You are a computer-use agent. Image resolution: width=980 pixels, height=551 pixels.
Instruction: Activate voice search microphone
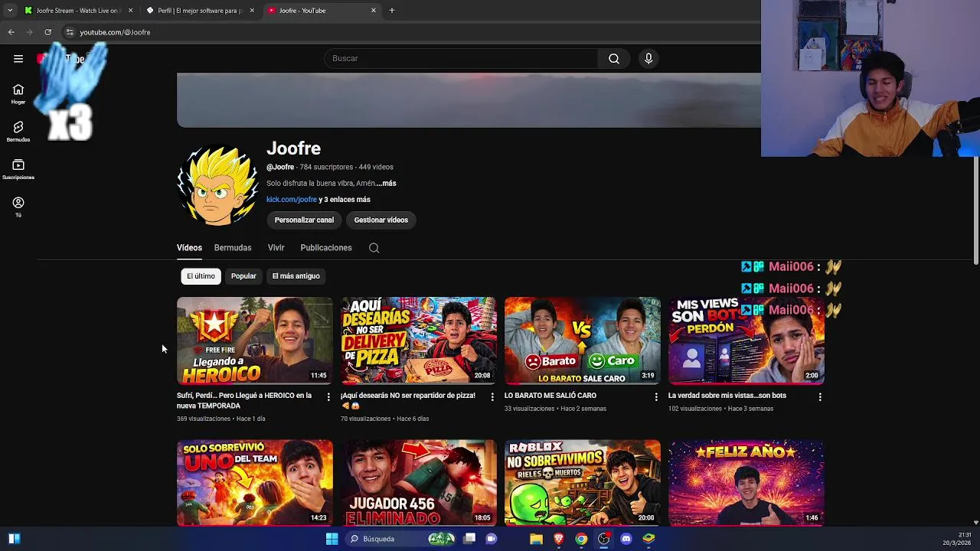coord(648,58)
